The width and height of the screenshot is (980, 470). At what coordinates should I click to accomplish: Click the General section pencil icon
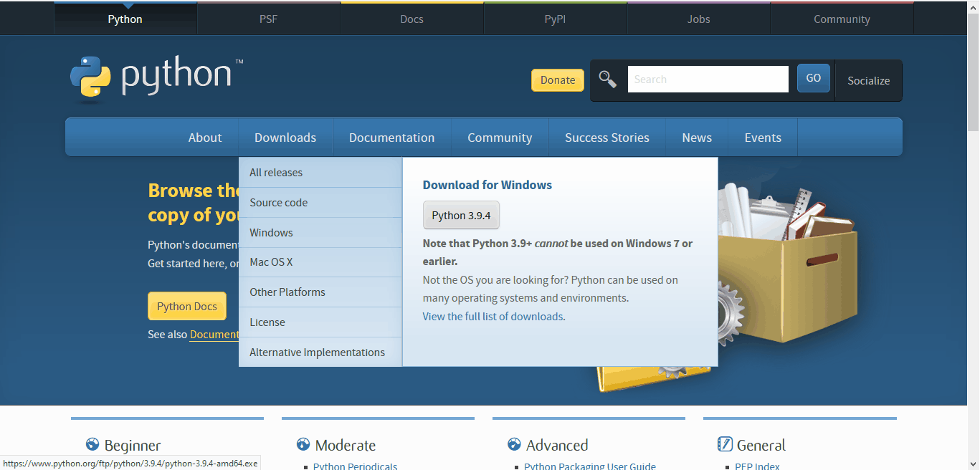(x=725, y=444)
